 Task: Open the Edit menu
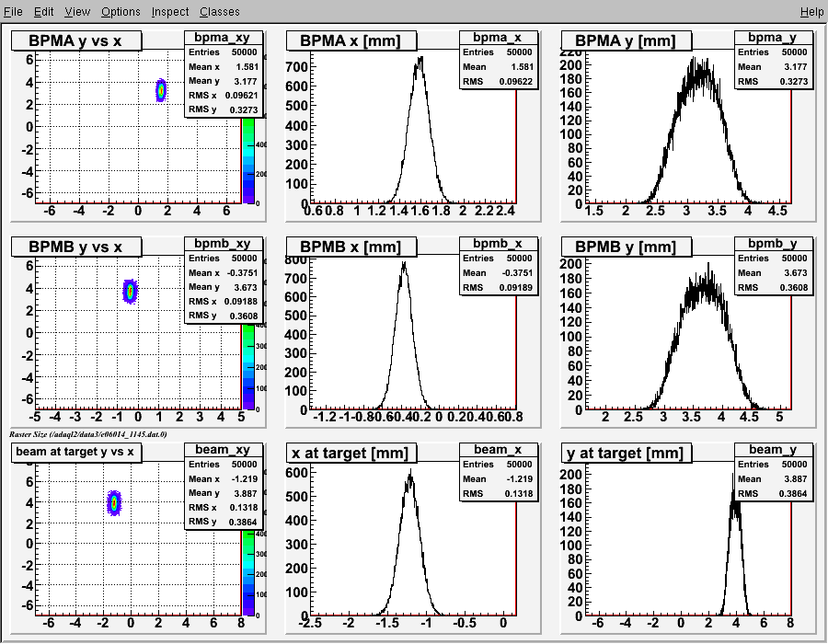(x=44, y=12)
